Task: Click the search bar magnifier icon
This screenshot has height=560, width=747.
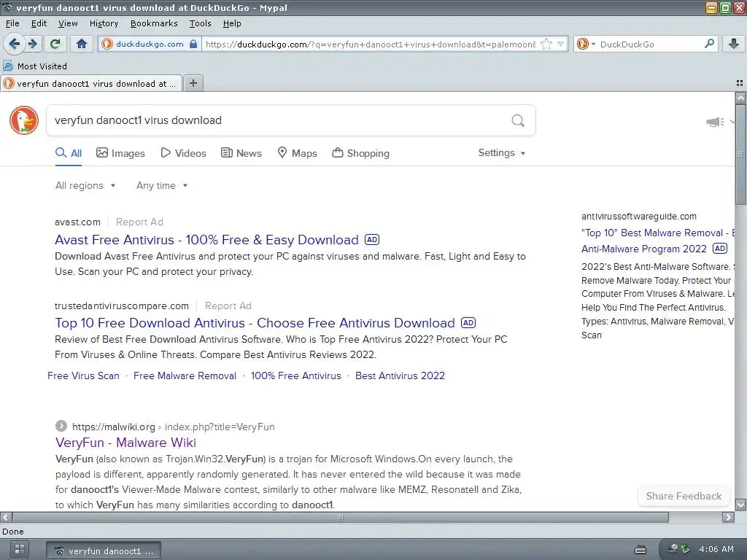Action: coord(709,44)
